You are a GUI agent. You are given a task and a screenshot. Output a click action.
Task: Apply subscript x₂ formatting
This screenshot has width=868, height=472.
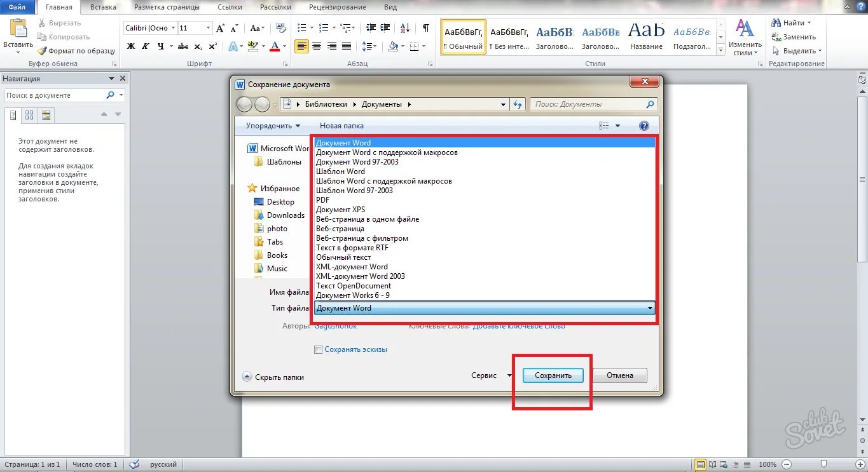[x=198, y=46]
